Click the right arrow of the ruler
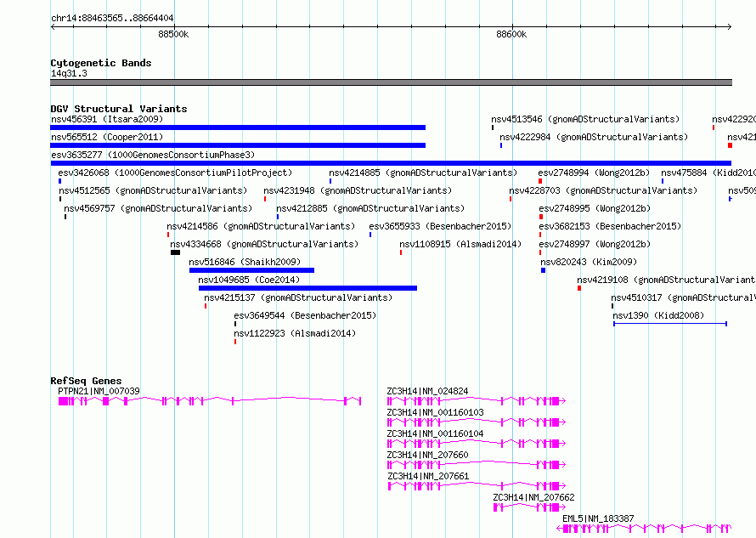Screen dimensions: 756x538 coord(729,27)
